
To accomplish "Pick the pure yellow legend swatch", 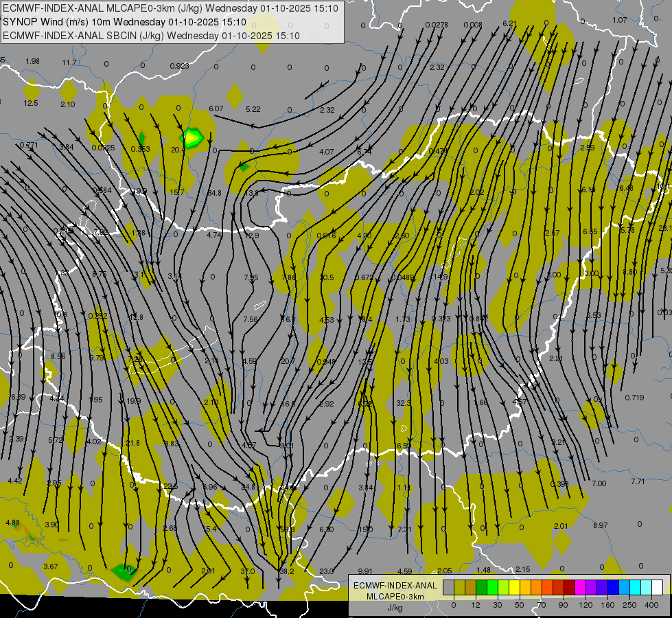I will (514, 588).
